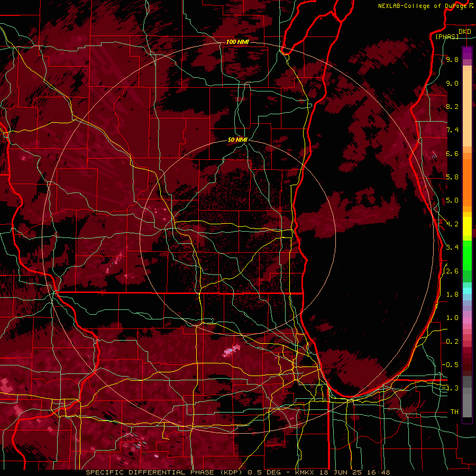Click the 3.4 value on color scale

(x=452, y=248)
